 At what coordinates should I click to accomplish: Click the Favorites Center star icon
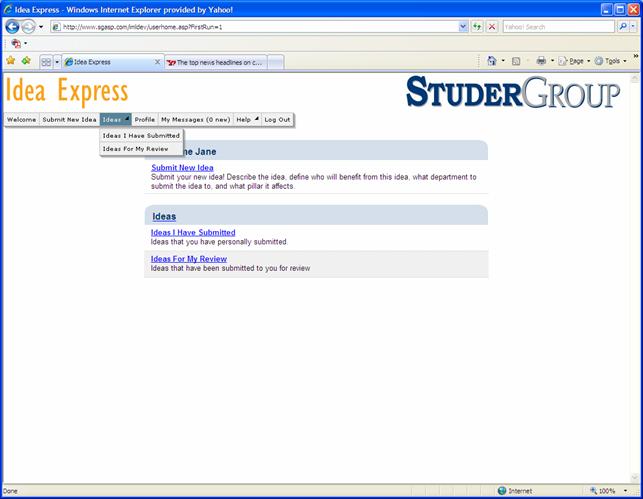coord(11,61)
